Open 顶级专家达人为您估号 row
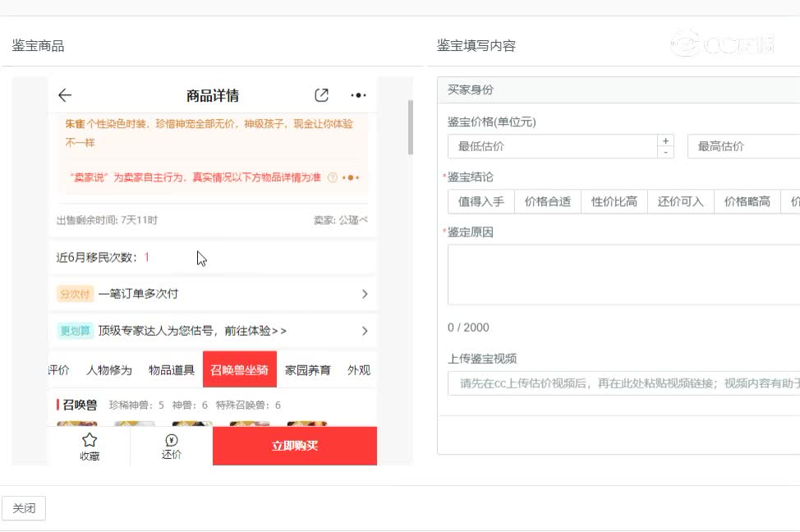800x532 pixels. 213,331
